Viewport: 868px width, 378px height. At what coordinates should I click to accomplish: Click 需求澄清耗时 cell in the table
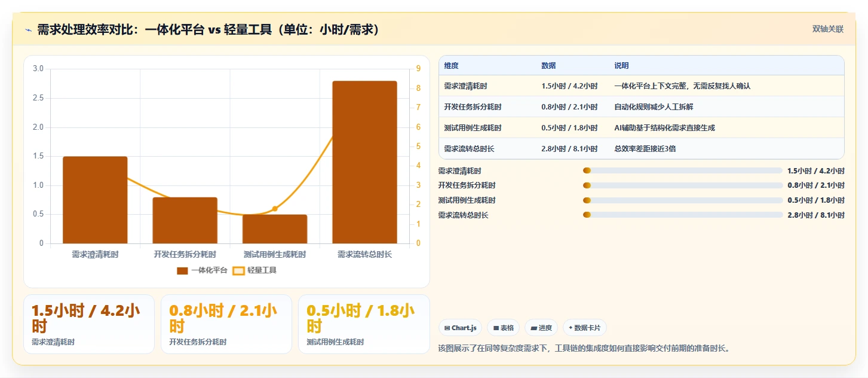(465, 86)
